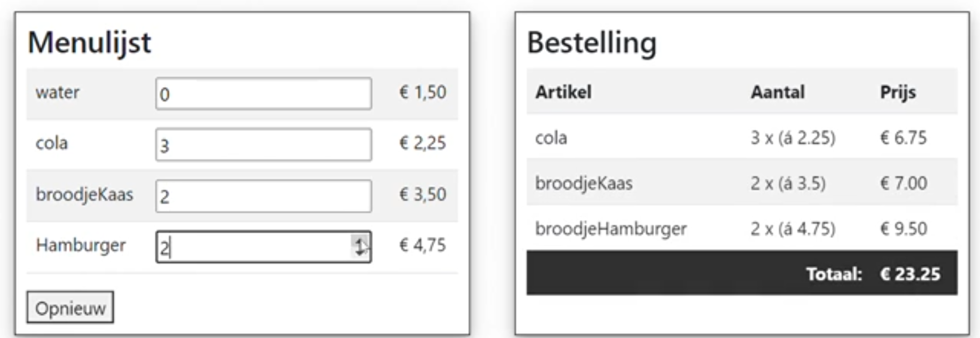Select the broodjeKaas quantity input field
Screen dimensions: 980x338
point(263,196)
